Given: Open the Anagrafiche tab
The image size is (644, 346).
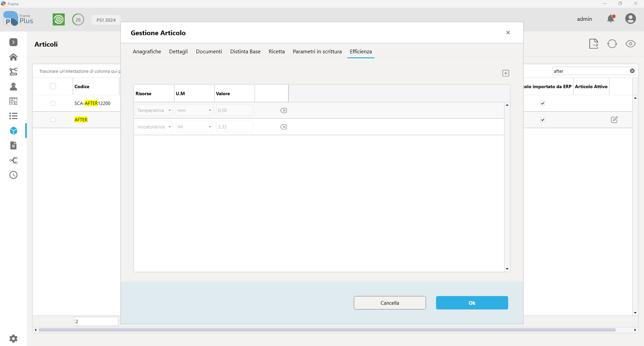Looking at the screenshot, I should tap(147, 51).
